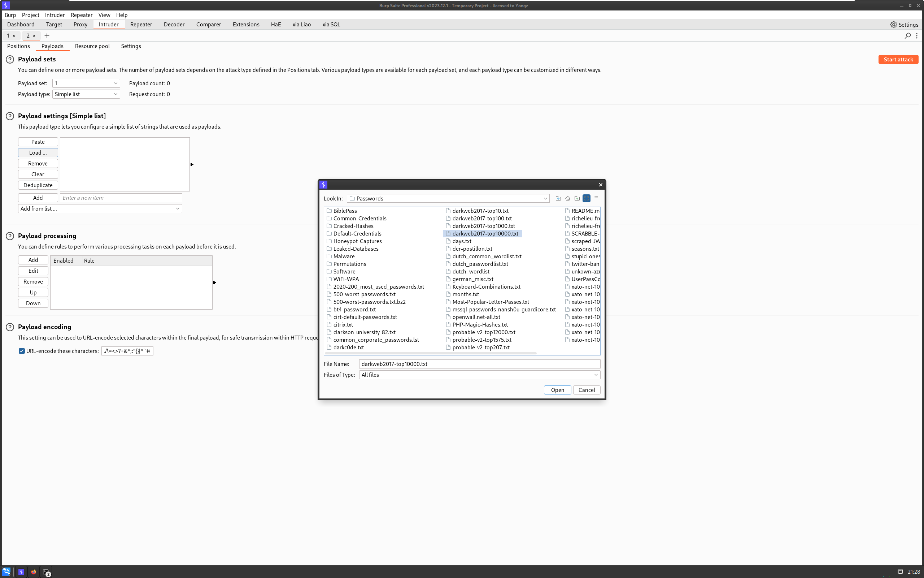Create a new folder in file dialog
The width and height of the screenshot is (924, 578).
click(577, 198)
